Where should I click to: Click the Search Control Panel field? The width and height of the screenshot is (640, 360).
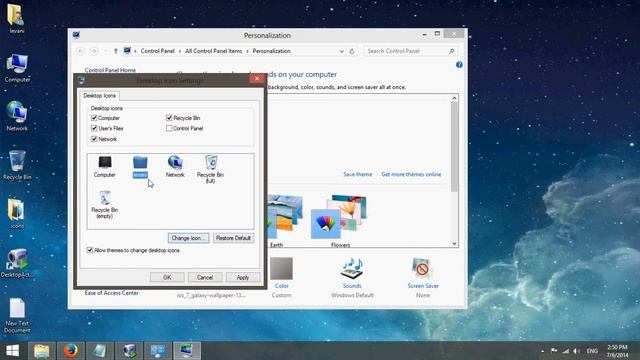pyautogui.click(x=410, y=51)
